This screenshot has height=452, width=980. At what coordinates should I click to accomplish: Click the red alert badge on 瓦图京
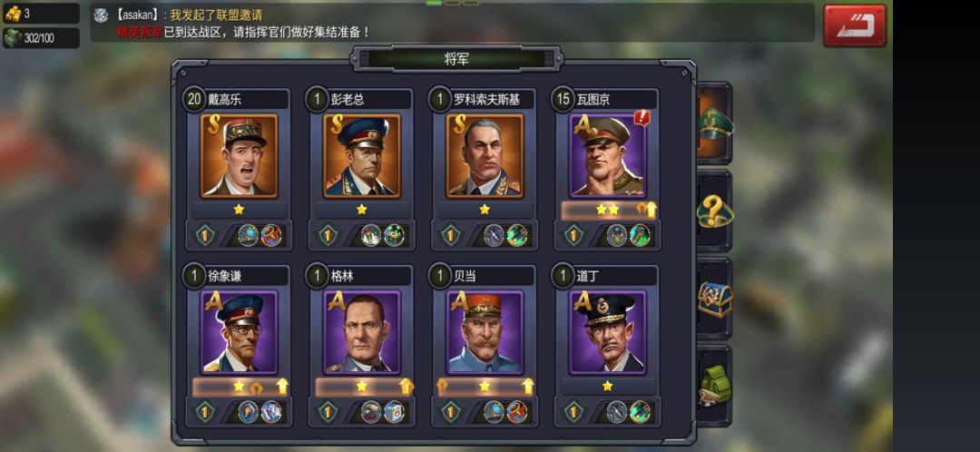642,117
